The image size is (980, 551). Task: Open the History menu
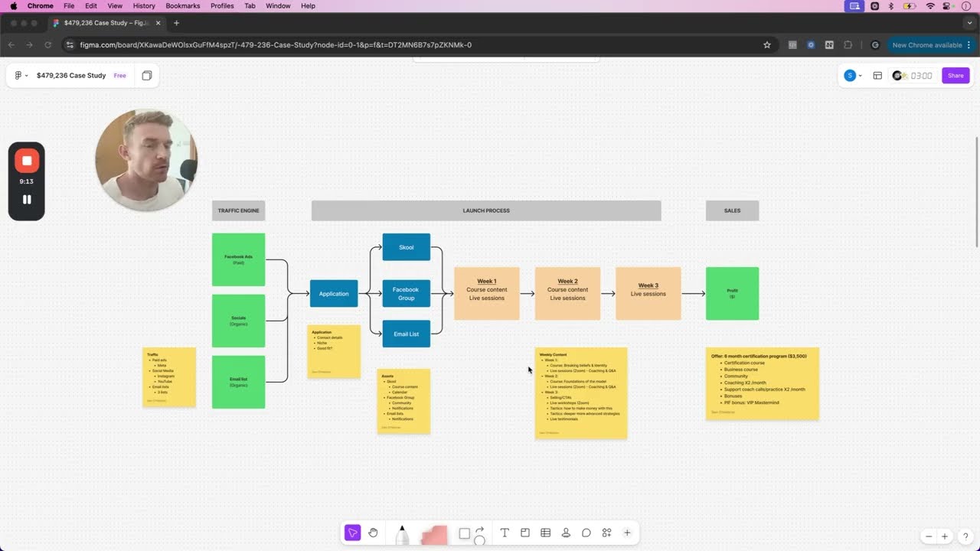144,6
